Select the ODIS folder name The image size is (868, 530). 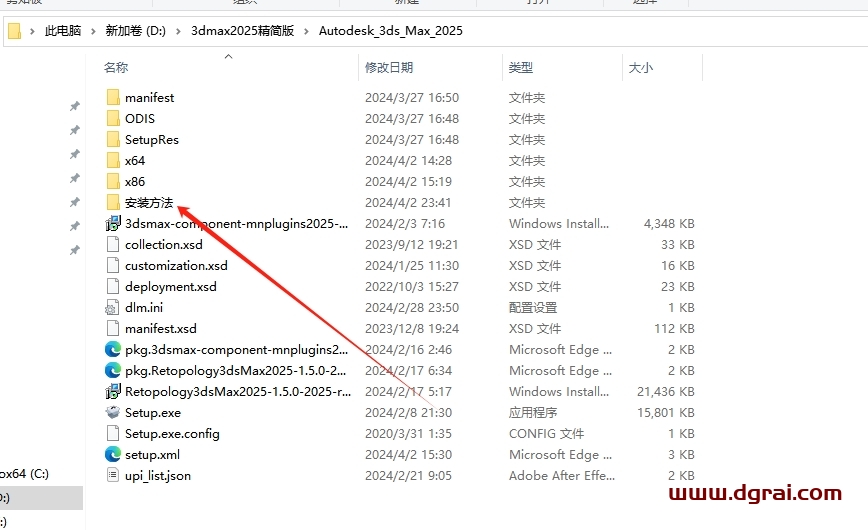tap(140, 119)
